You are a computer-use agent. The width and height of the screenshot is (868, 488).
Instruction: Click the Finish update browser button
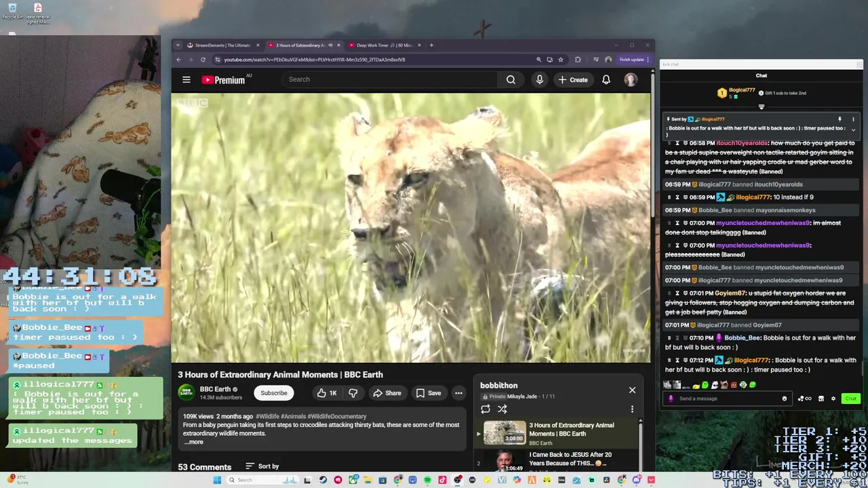coord(634,60)
